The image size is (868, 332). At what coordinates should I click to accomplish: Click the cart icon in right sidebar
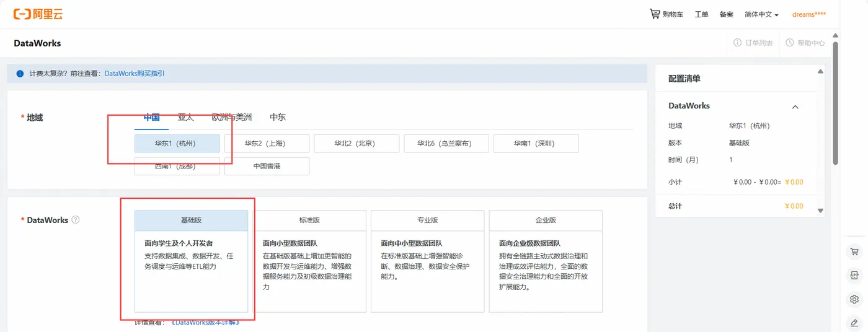(854, 252)
